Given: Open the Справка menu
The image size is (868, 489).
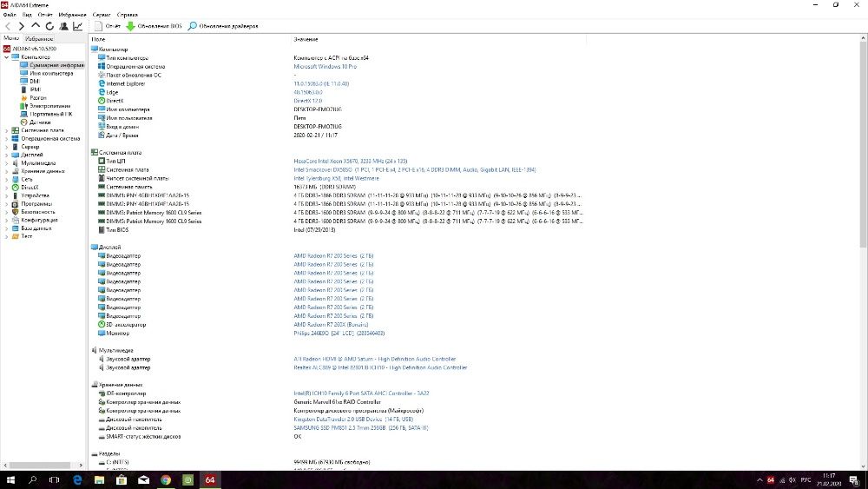Looking at the screenshot, I should coord(128,15).
